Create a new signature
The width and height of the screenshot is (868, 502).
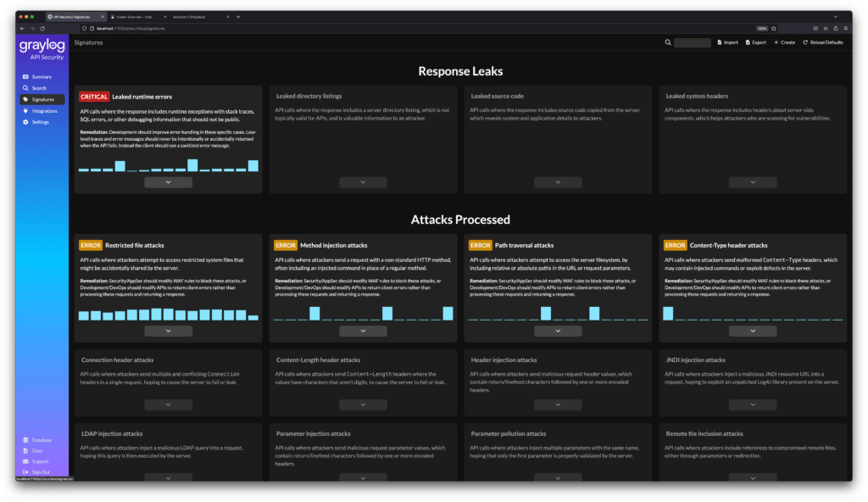[784, 42]
